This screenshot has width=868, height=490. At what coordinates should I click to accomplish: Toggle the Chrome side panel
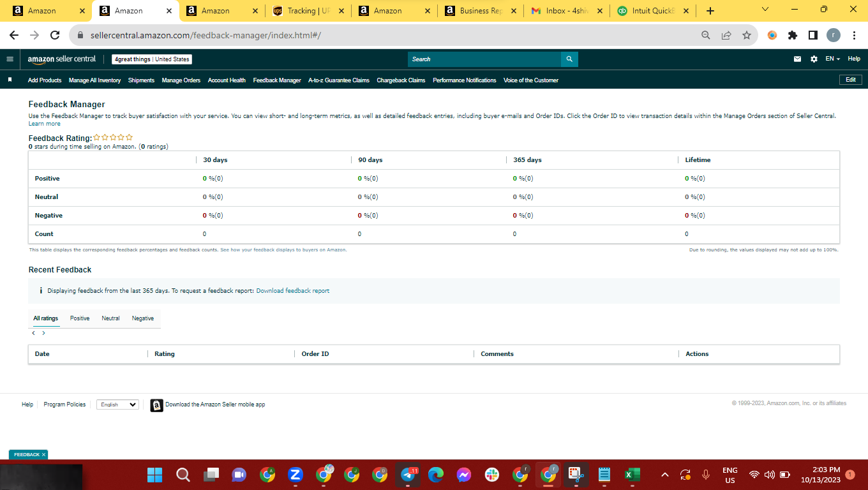click(x=813, y=36)
